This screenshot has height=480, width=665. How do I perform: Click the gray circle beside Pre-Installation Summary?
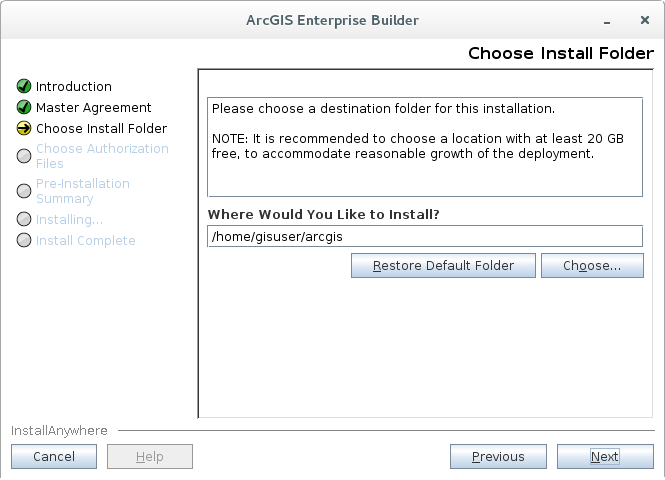(24, 190)
